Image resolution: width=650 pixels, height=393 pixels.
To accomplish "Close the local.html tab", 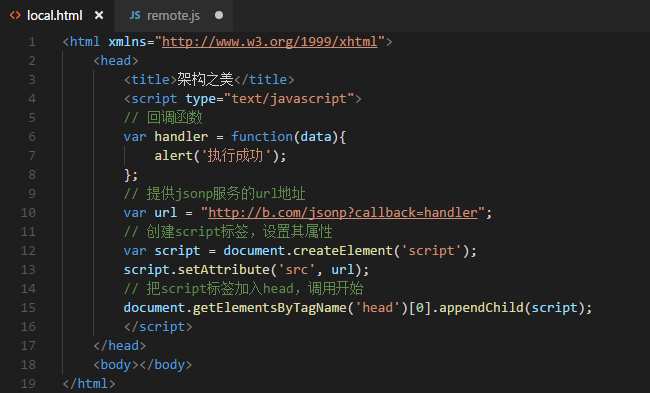I will point(99,15).
